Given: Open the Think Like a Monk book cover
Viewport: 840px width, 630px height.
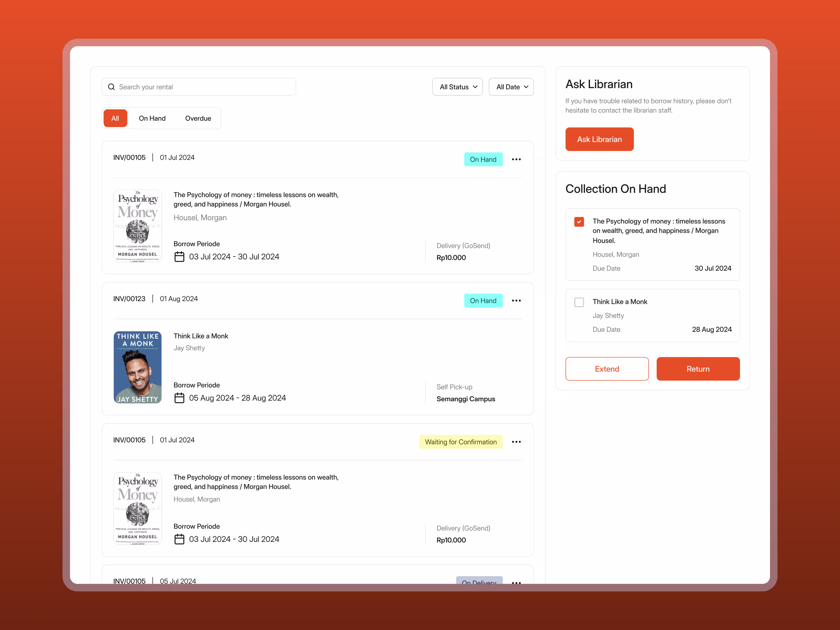Looking at the screenshot, I should coord(137,367).
